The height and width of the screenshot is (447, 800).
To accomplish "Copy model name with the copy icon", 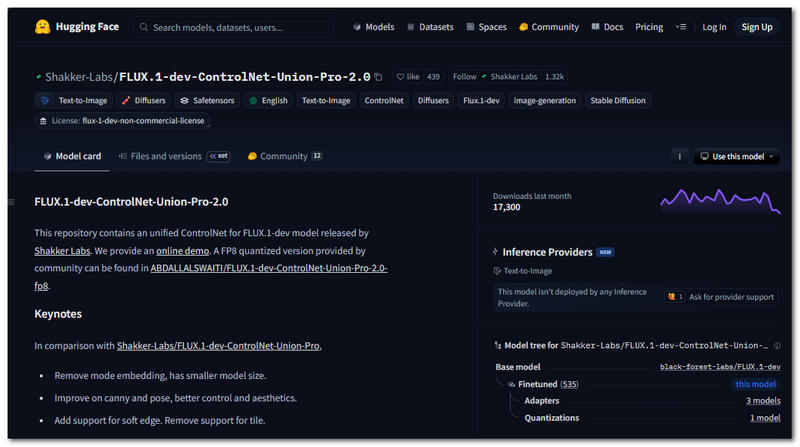I will [379, 77].
